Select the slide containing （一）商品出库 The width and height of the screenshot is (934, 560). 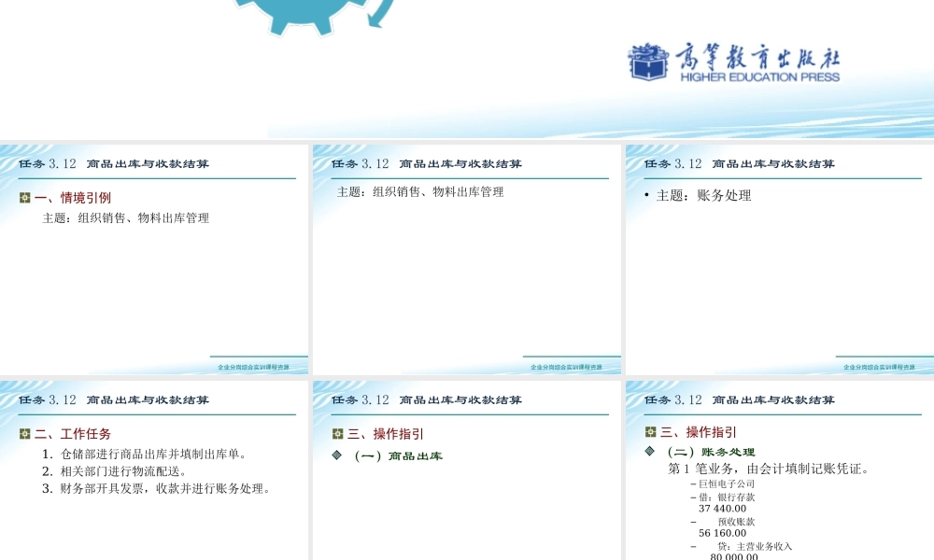click(467, 467)
